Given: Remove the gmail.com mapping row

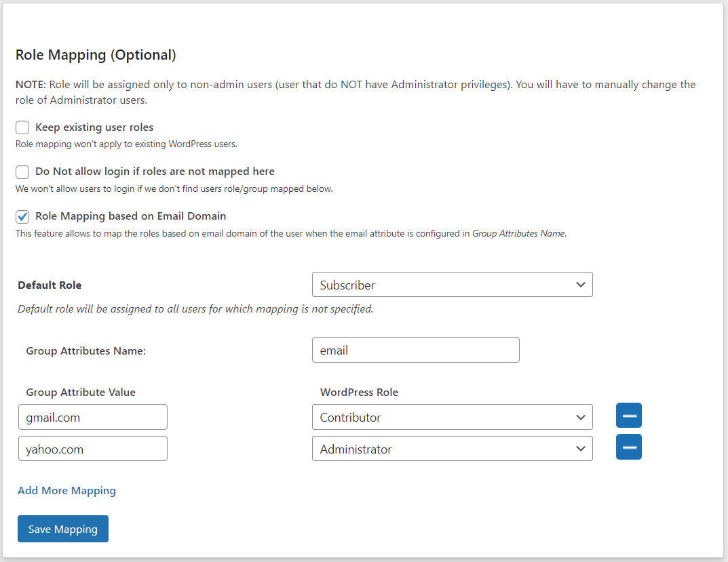Looking at the screenshot, I should tap(629, 416).
